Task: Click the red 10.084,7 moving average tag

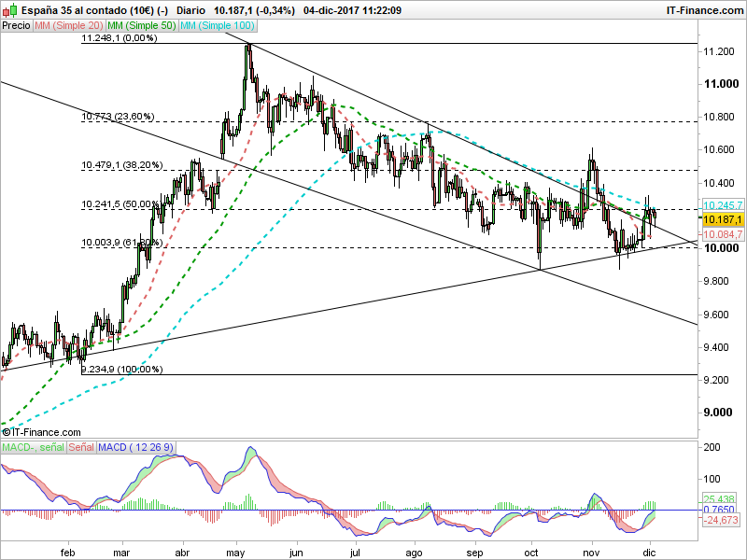Action: (723, 234)
